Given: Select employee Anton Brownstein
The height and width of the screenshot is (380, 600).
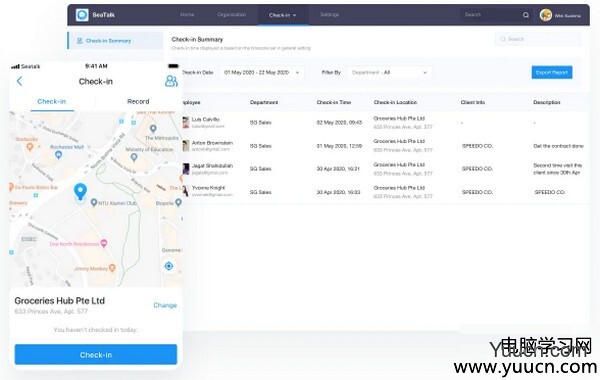Looking at the screenshot, I should pos(212,143).
